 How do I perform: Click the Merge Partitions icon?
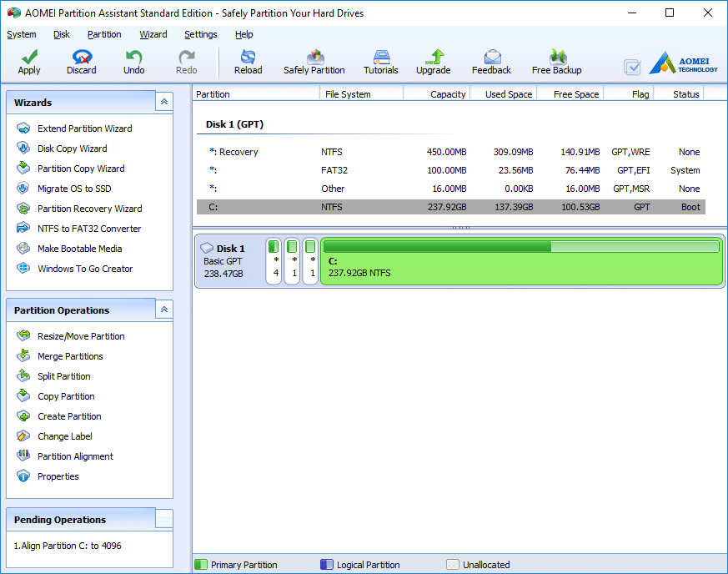coord(23,355)
